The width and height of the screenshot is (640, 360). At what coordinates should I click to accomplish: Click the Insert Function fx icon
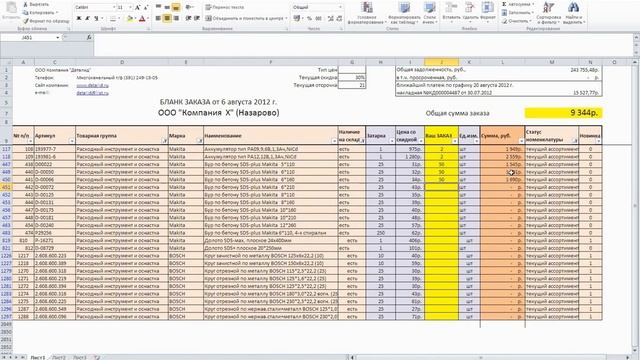[x=89, y=38]
